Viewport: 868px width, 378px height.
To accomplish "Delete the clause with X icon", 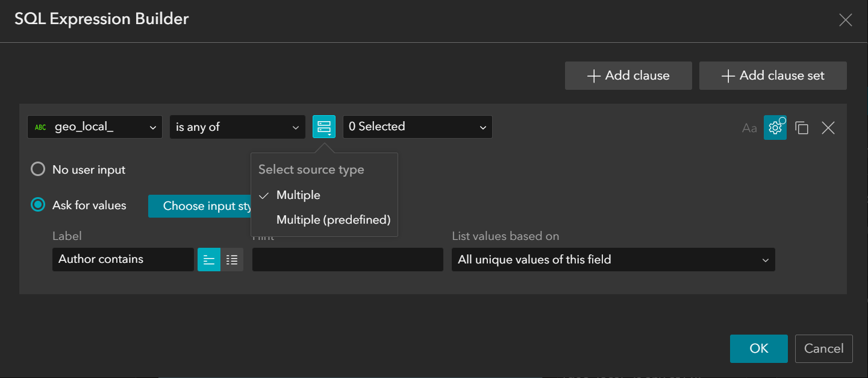I will coord(828,128).
